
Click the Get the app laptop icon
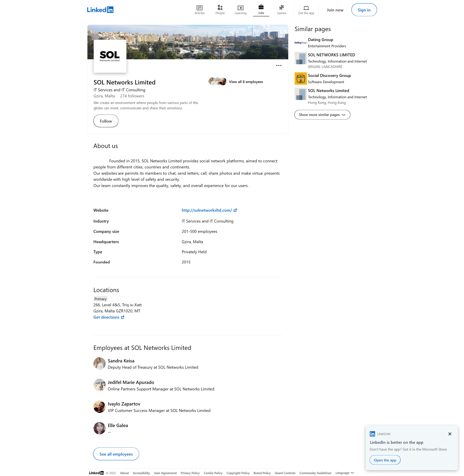coord(306,10)
